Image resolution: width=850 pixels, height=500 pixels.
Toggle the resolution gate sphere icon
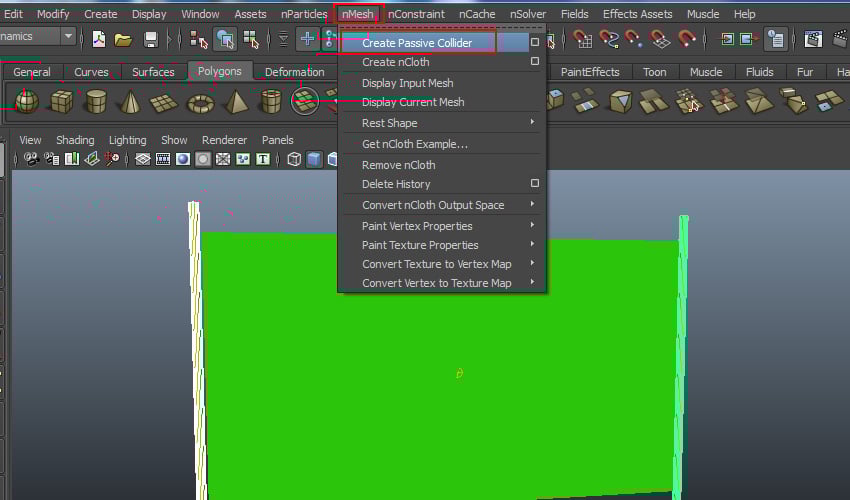click(183, 159)
